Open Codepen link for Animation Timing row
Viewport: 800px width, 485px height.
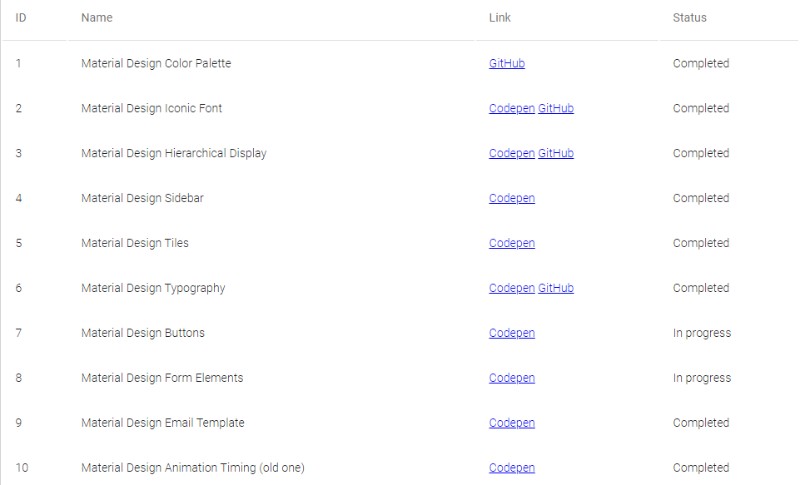(x=512, y=467)
